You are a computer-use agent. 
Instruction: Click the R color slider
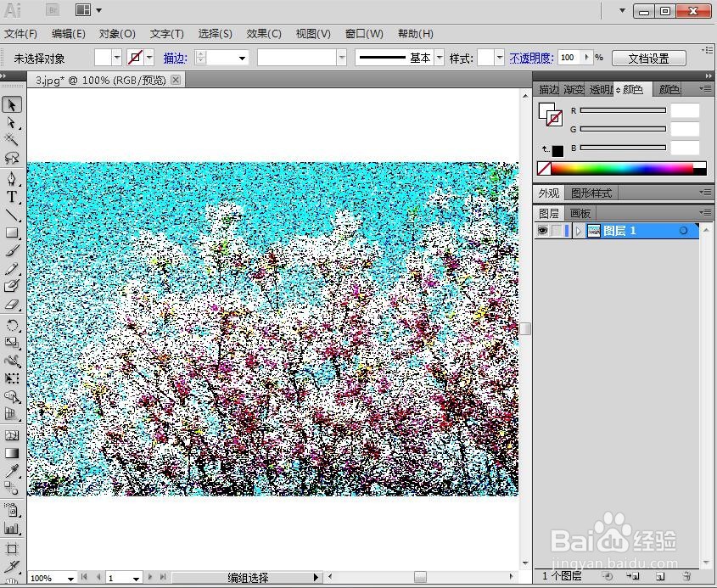pyautogui.click(x=623, y=110)
